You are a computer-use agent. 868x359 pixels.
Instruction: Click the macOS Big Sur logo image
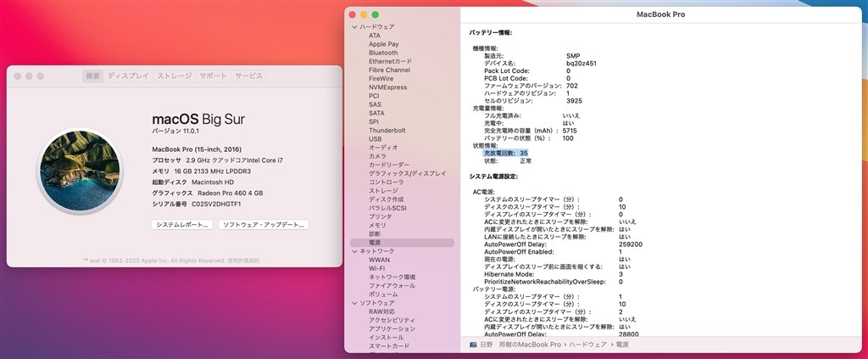(x=80, y=171)
